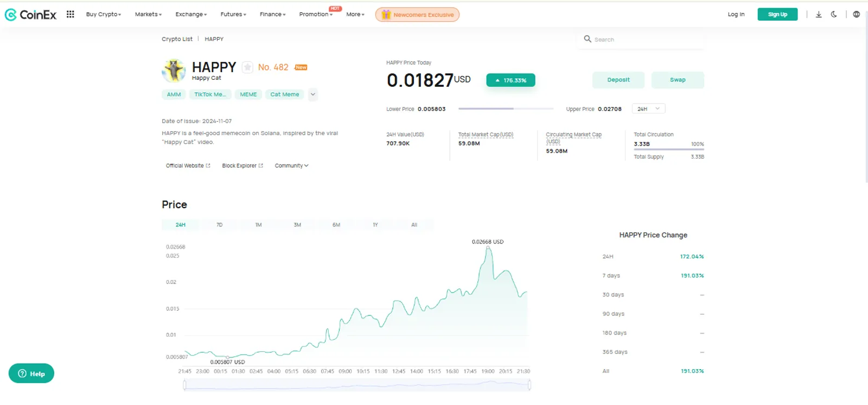Viewport: 868px width, 405px height.
Task: Select the 1Y chart tab
Action: pyautogui.click(x=375, y=225)
